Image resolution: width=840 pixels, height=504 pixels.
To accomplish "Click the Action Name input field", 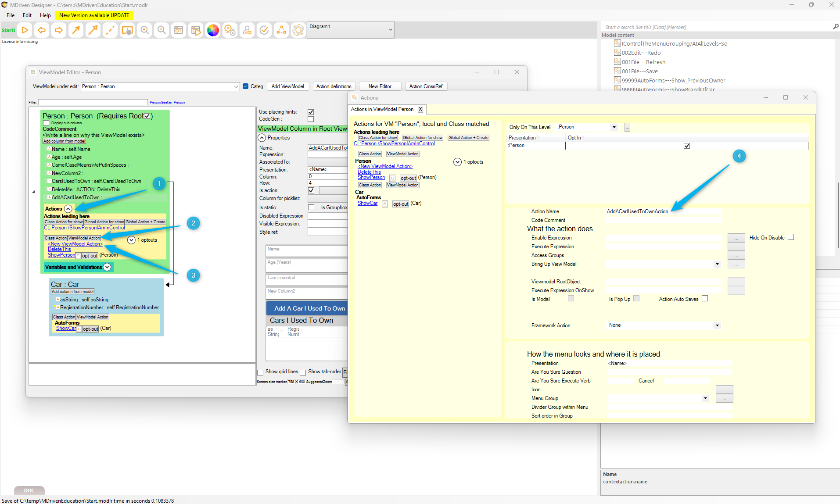I will (664, 211).
